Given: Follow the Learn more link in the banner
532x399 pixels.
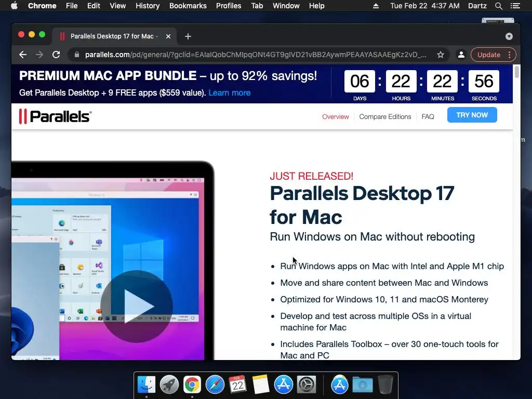Looking at the screenshot, I should (229, 92).
